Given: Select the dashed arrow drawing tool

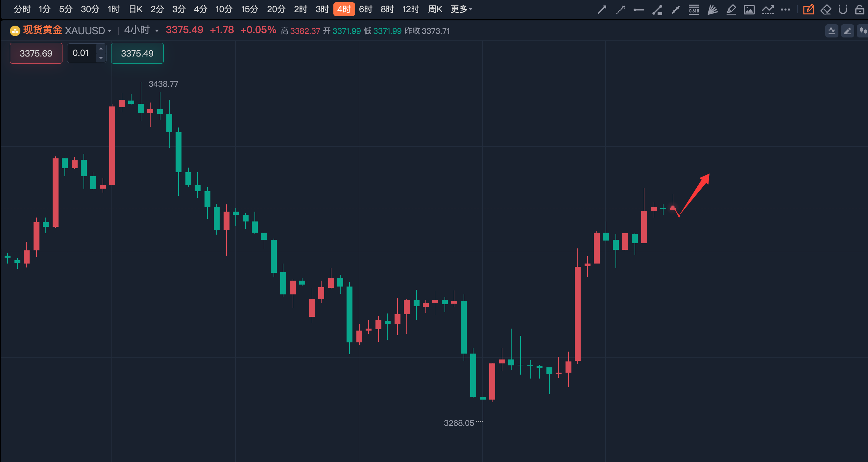Looking at the screenshot, I should 620,10.
